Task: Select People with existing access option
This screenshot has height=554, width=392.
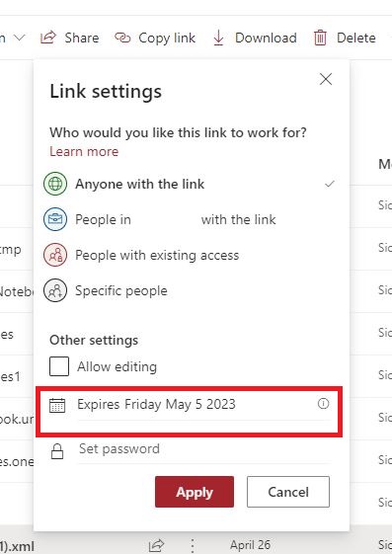Action: click(189, 255)
